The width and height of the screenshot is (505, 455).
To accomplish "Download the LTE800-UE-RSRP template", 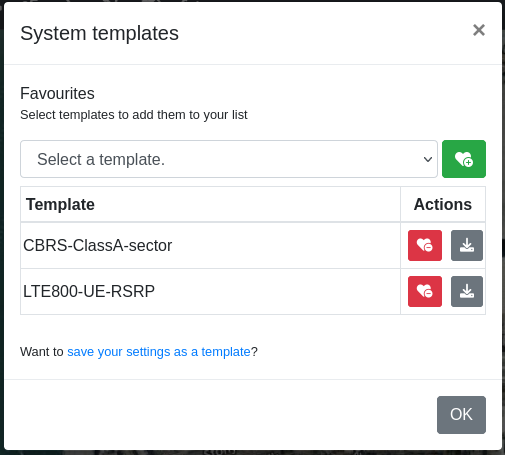I will [467, 291].
